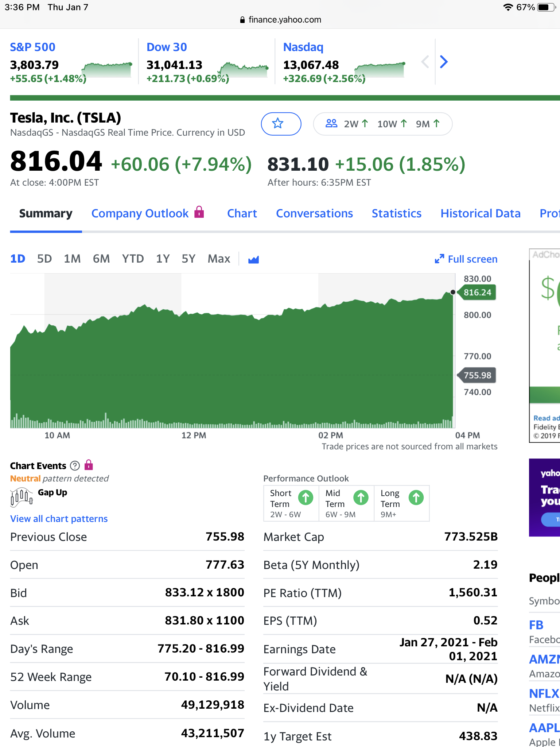Screen dimensions: 560x747
Task: Tap the finance.yahoo.com address bar
Action: click(x=280, y=20)
